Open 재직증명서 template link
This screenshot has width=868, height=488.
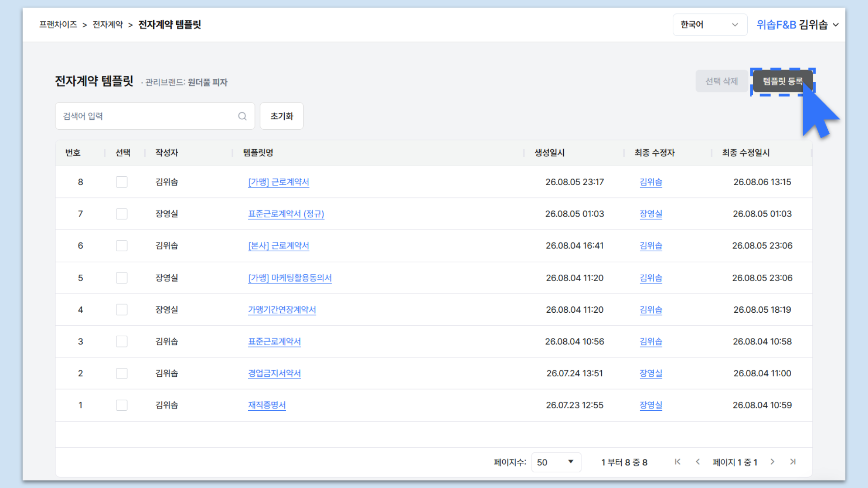click(267, 405)
